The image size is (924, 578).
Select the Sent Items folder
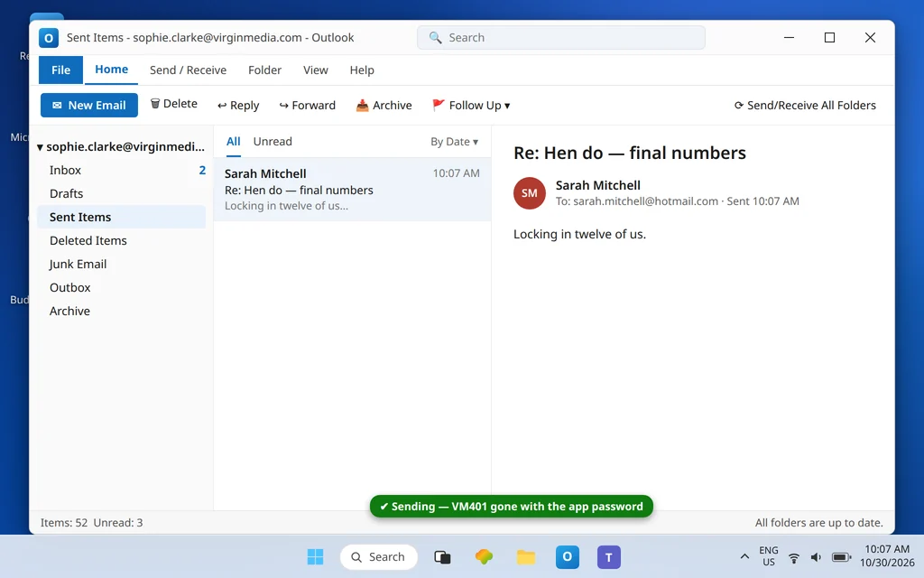click(x=122, y=217)
